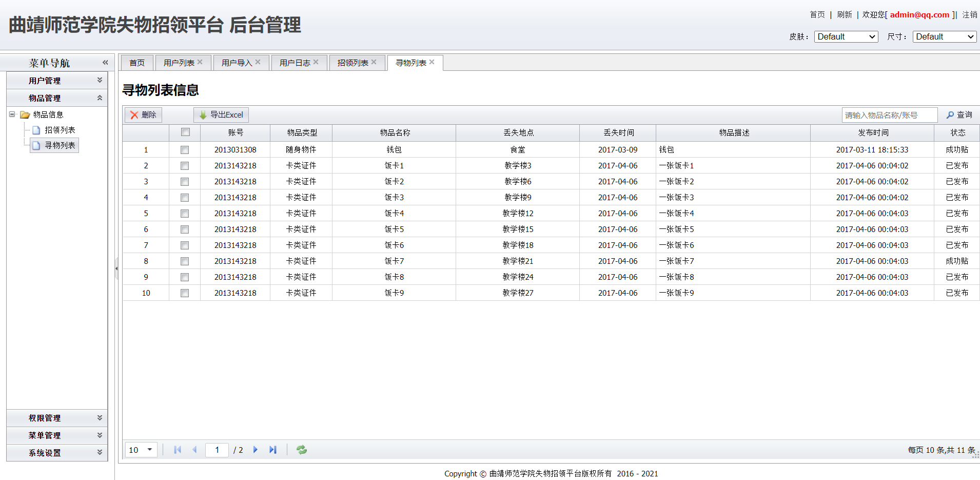Click the magnifier search icon
This screenshot has width=980, height=480.
point(950,115)
